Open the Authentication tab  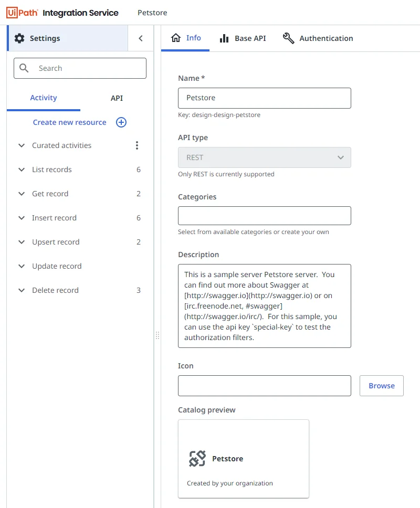318,38
